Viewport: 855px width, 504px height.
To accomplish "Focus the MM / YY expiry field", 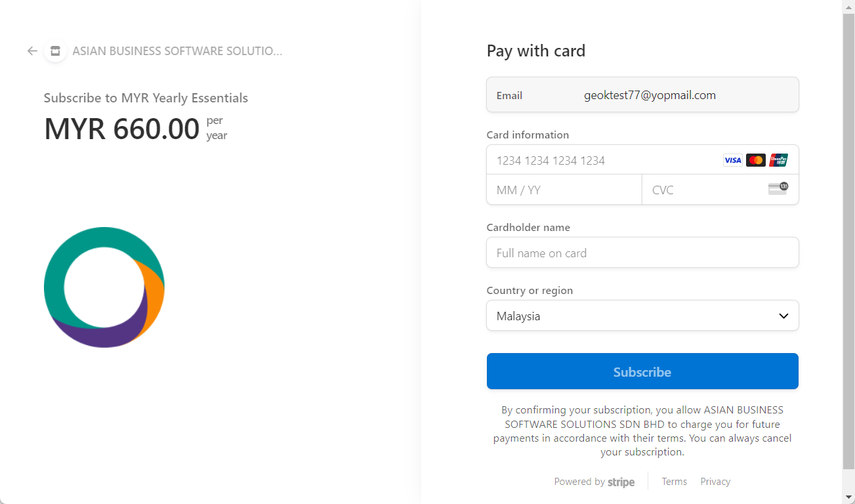I will [563, 190].
